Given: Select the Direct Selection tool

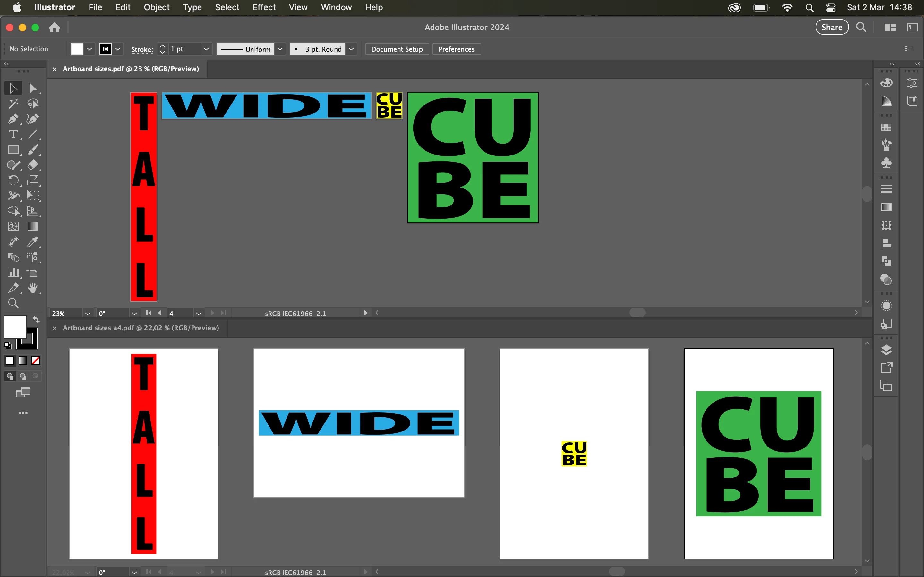Looking at the screenshot, I should [x=33, y=88].
